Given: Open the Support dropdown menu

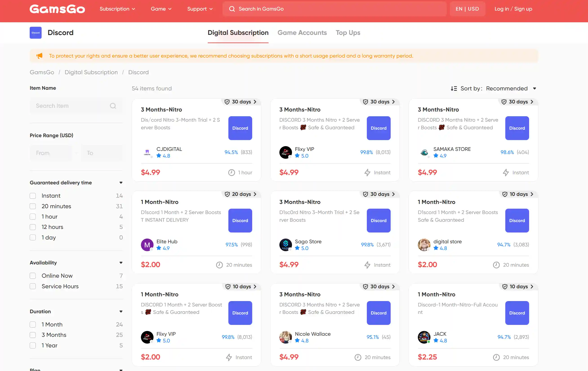Looking at the screenshot, I should tap(200, 9).
